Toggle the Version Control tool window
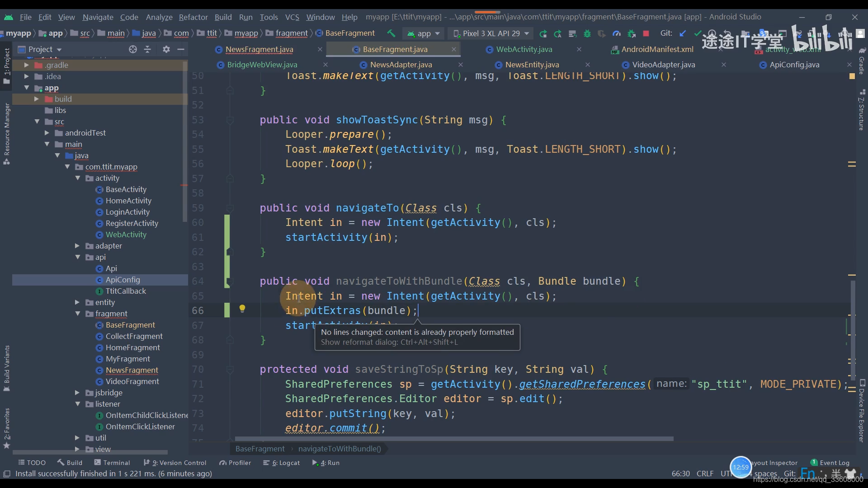868x488 pixels. click(175, 463)
